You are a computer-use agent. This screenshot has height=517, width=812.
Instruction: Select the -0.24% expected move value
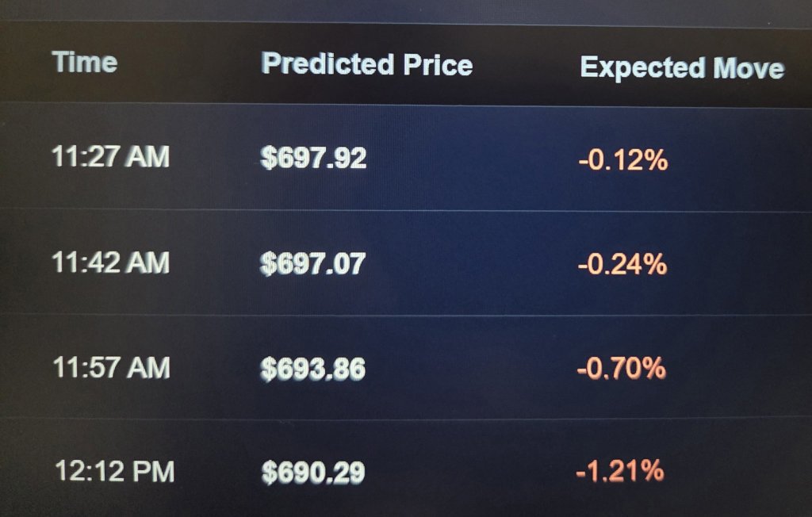coord(622,264)
